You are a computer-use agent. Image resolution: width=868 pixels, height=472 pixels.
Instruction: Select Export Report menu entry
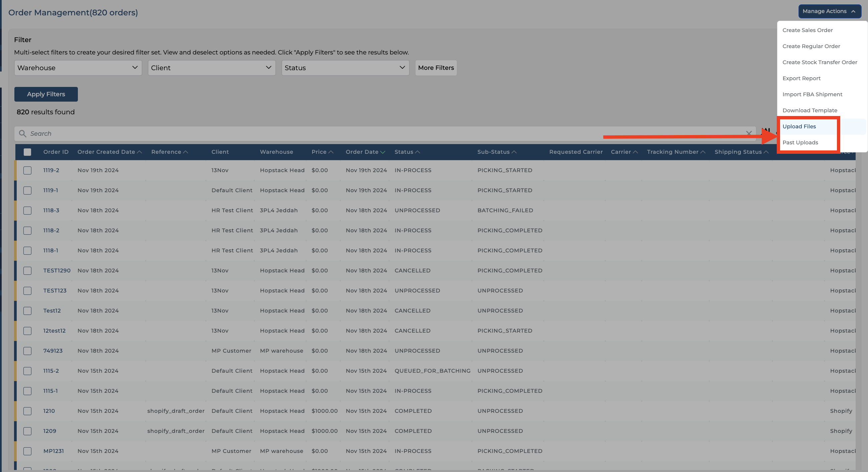(801, 79)
